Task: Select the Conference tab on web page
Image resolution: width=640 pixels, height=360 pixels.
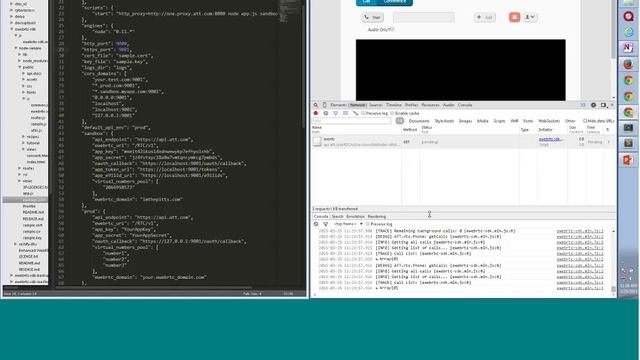Action: tap(395, 2)
